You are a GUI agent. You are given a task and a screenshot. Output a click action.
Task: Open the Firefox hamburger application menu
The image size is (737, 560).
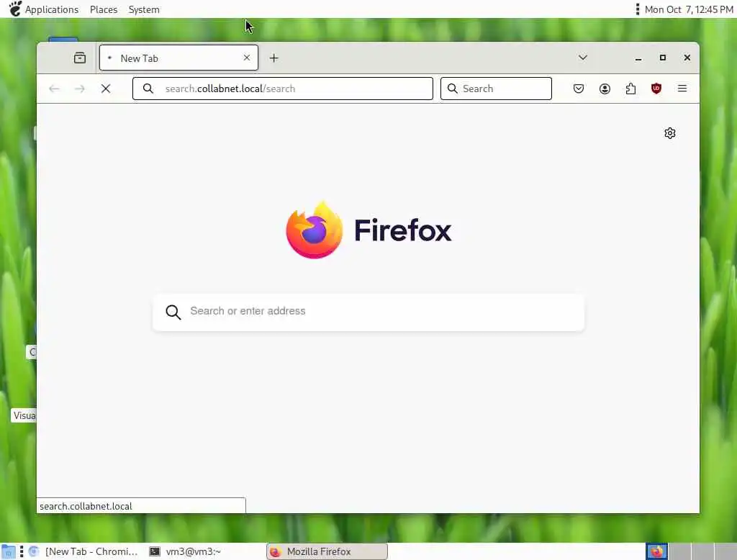click(682, 89)
